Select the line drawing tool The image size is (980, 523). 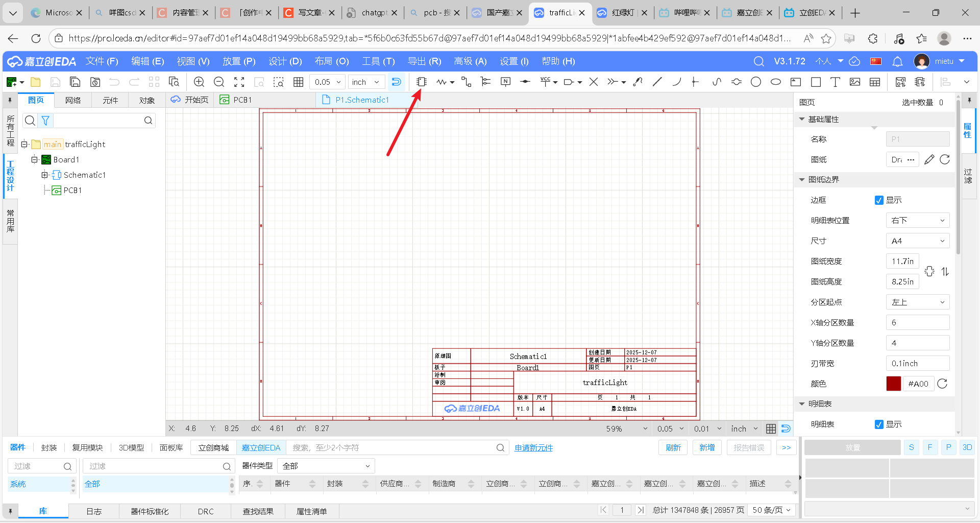pos(657,82)
